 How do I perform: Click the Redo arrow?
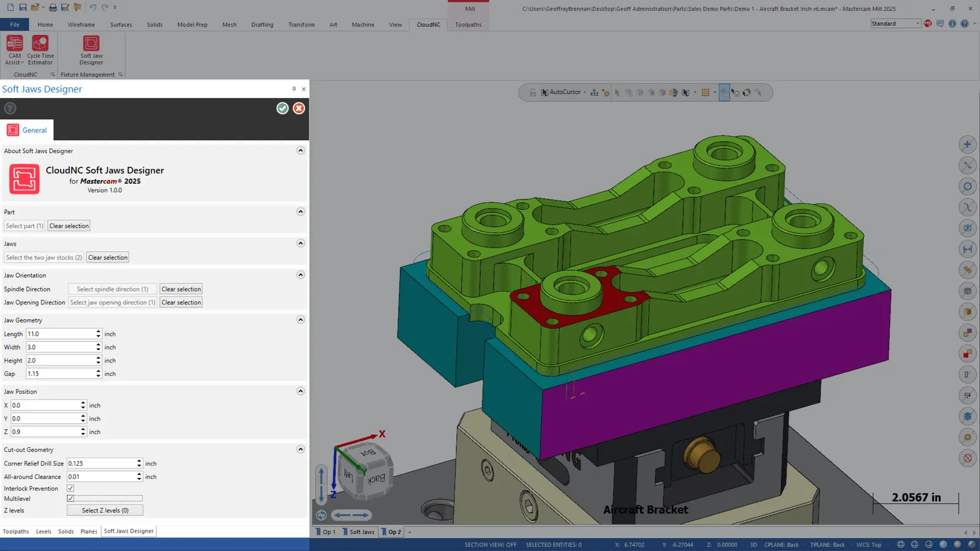coord(105,7)
